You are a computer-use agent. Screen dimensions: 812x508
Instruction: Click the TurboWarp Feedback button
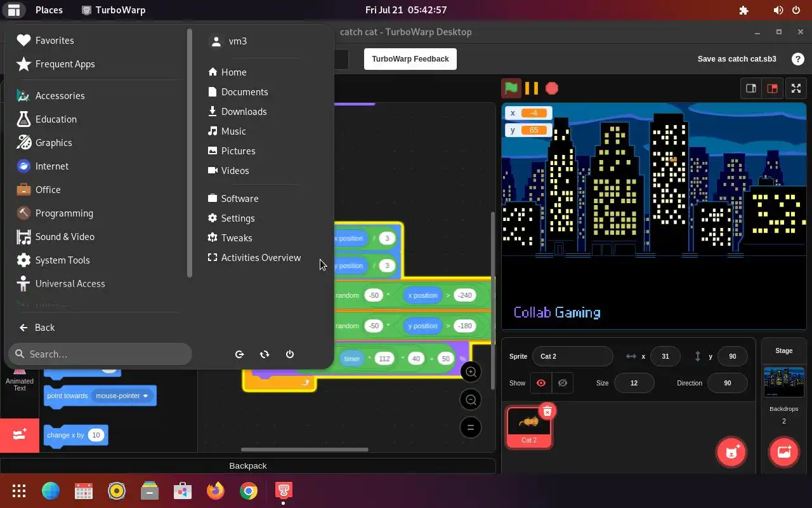tap(410, 59)
